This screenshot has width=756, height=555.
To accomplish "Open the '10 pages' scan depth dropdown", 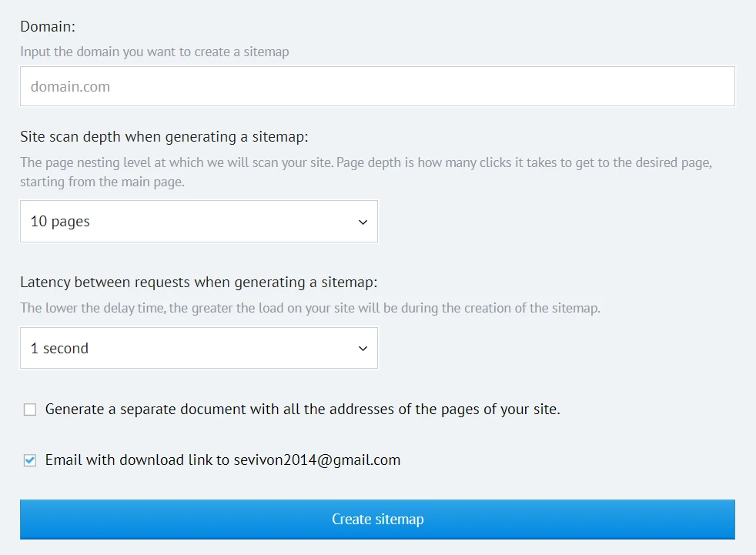I will (199, 222).
